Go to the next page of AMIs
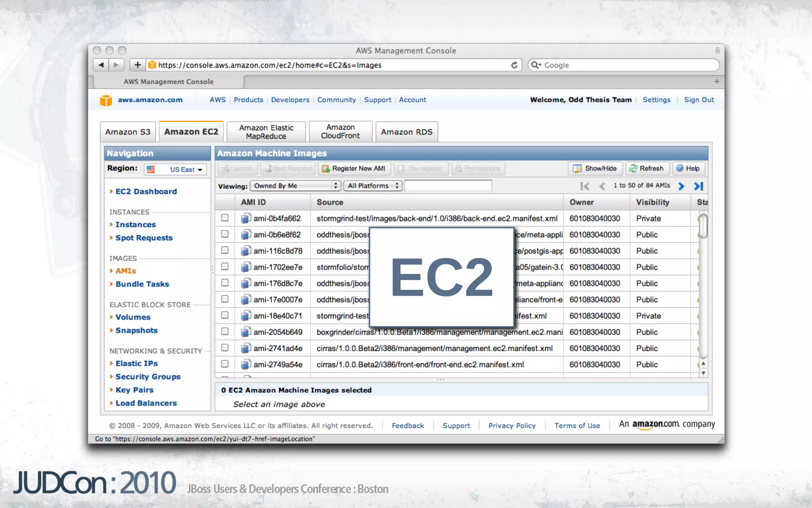 (x=681, y=186)
